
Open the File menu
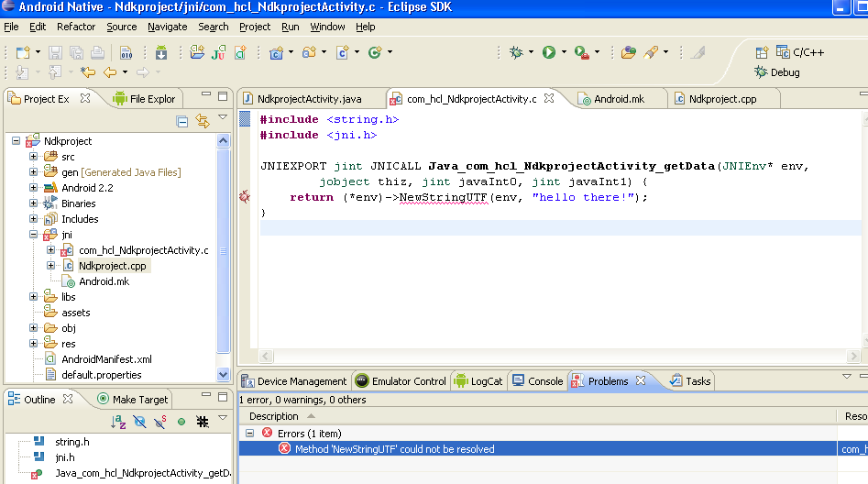point(11,27)
